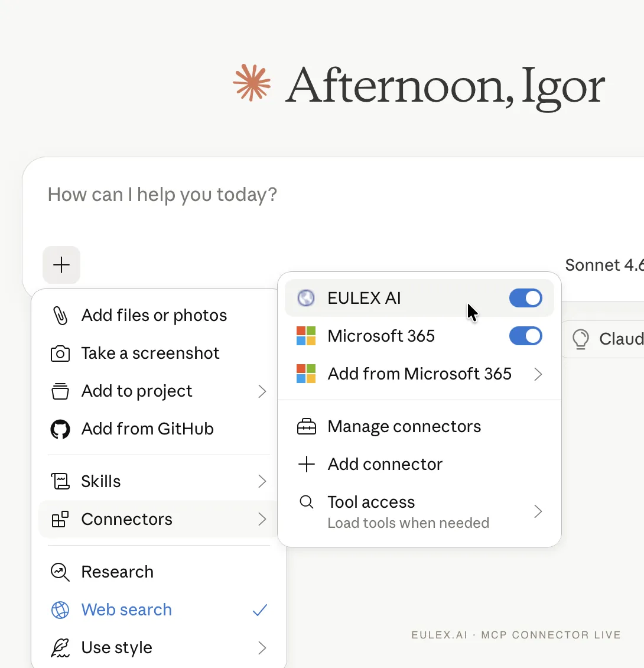Click the Manage connectors toolbox icon
Screen dimensions: 644x668
tap(306, 426)
